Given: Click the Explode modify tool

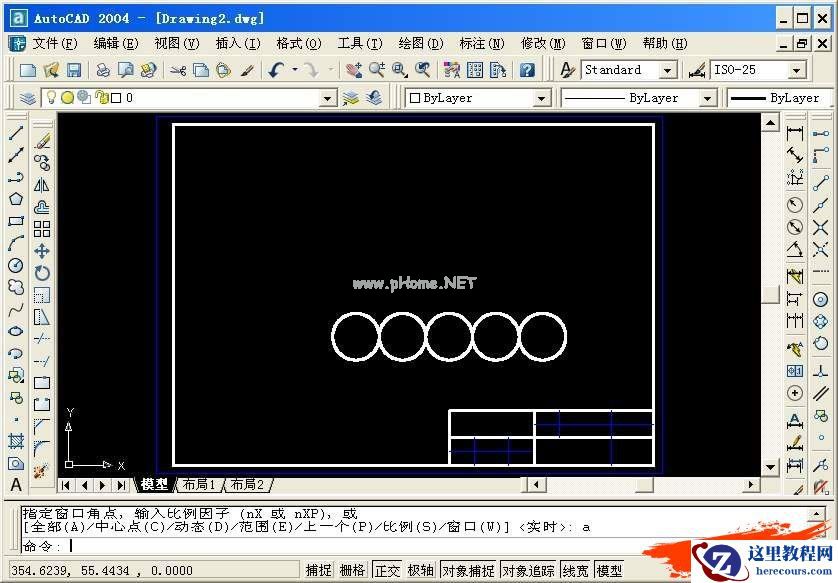Looking at the screenshot, I should (42, 471).
